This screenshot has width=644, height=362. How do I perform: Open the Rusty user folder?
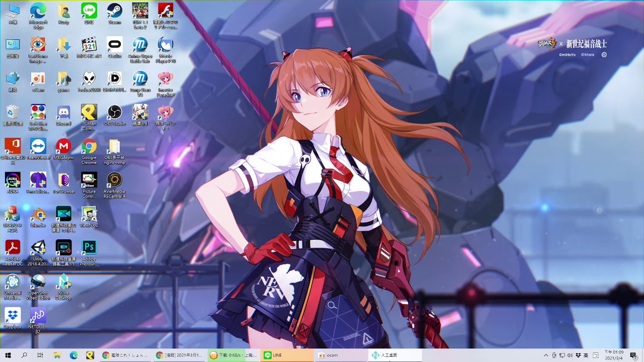tap(63, 14)
